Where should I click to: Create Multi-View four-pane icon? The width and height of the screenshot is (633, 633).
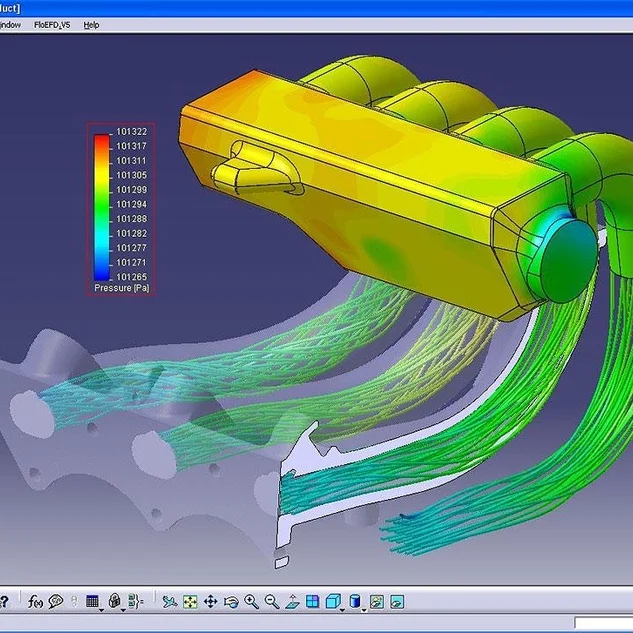(x=312, y=602)
